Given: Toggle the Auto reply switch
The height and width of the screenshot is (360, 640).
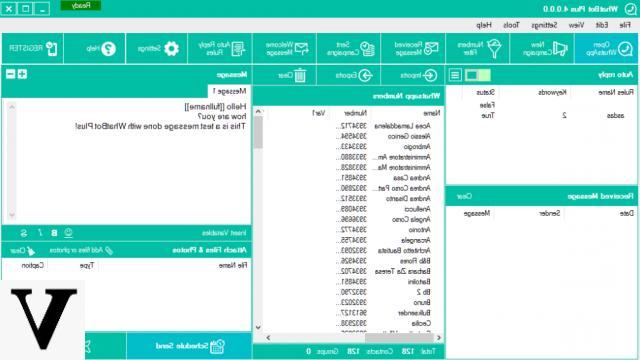Looking at the screenshot, I should click(x=478, y=75).
